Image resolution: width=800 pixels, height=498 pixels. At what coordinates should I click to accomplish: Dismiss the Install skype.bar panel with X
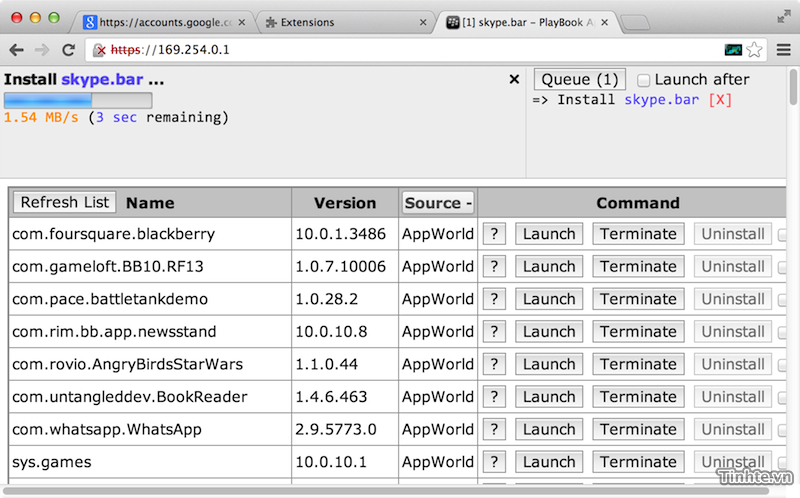point(514,79)
